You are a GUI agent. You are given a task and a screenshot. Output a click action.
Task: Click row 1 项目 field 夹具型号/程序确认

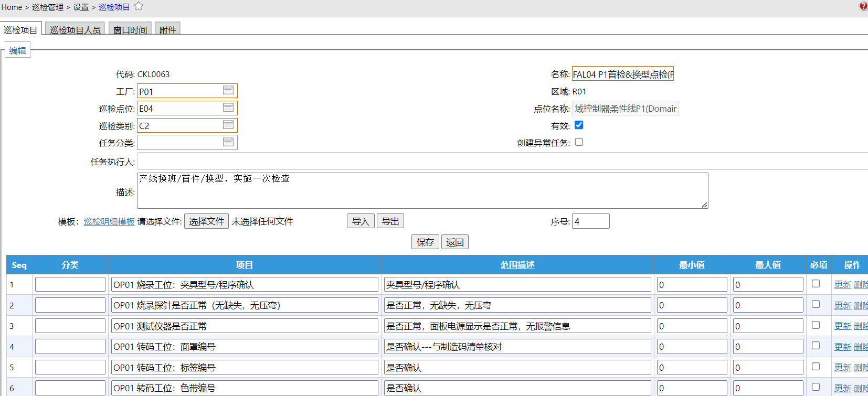pyautogui.click(x=245, y=284)
